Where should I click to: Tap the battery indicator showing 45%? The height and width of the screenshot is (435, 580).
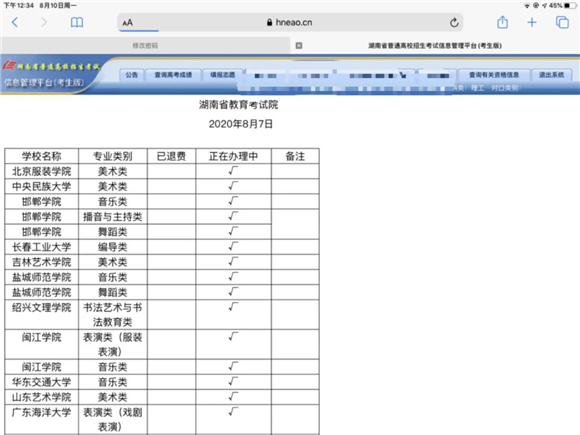click(x=563, y=6)
